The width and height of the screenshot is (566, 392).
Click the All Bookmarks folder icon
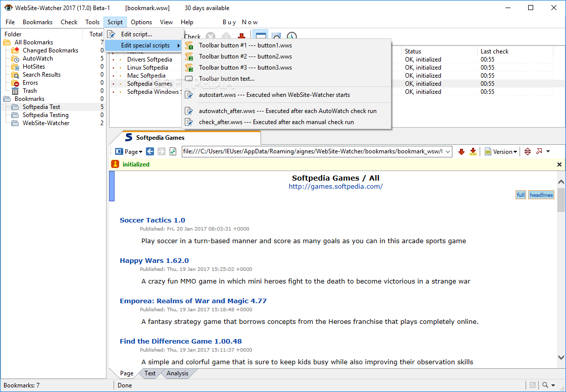coord(7,42)
